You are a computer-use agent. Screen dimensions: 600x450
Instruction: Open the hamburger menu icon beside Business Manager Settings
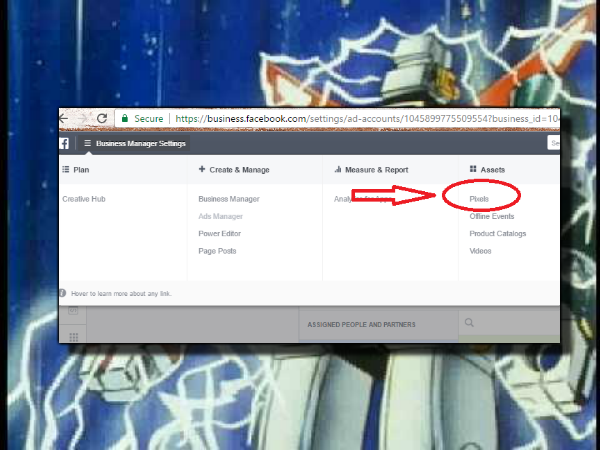(88, 143)
